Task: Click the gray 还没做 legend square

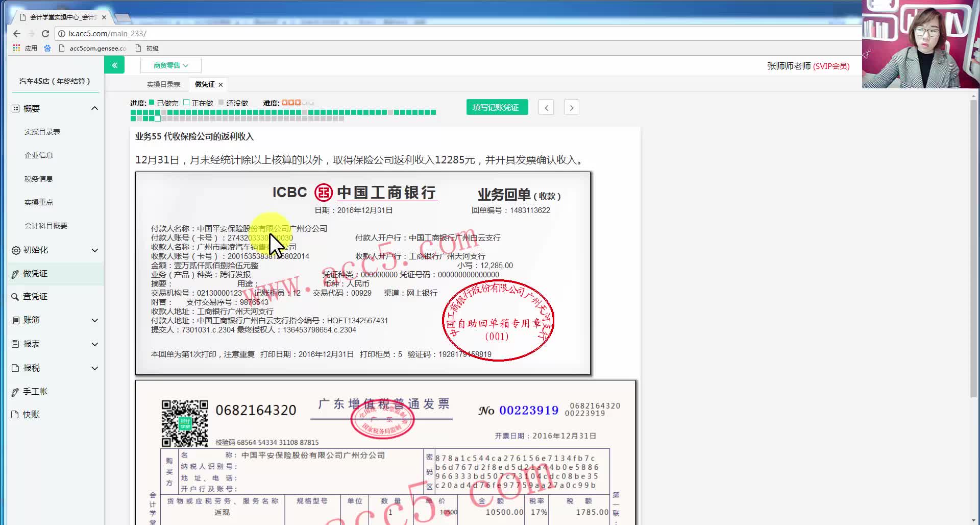Action: (x=221, y=102)
